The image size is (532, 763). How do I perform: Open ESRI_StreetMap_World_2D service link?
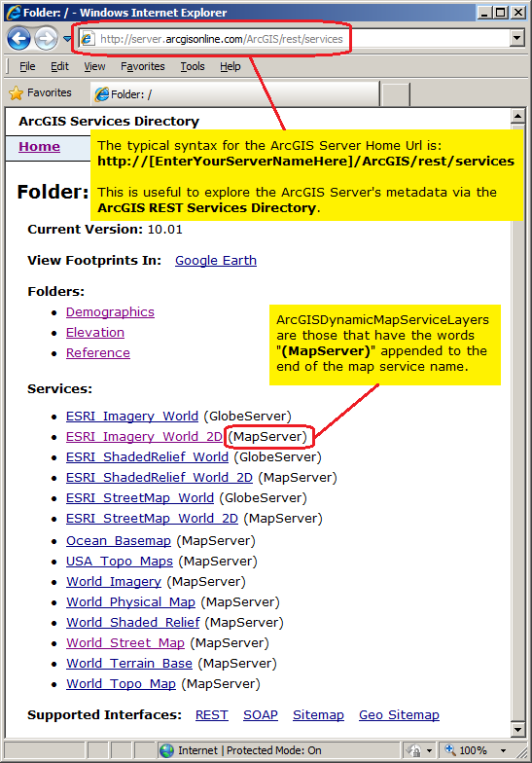[152, 518]
